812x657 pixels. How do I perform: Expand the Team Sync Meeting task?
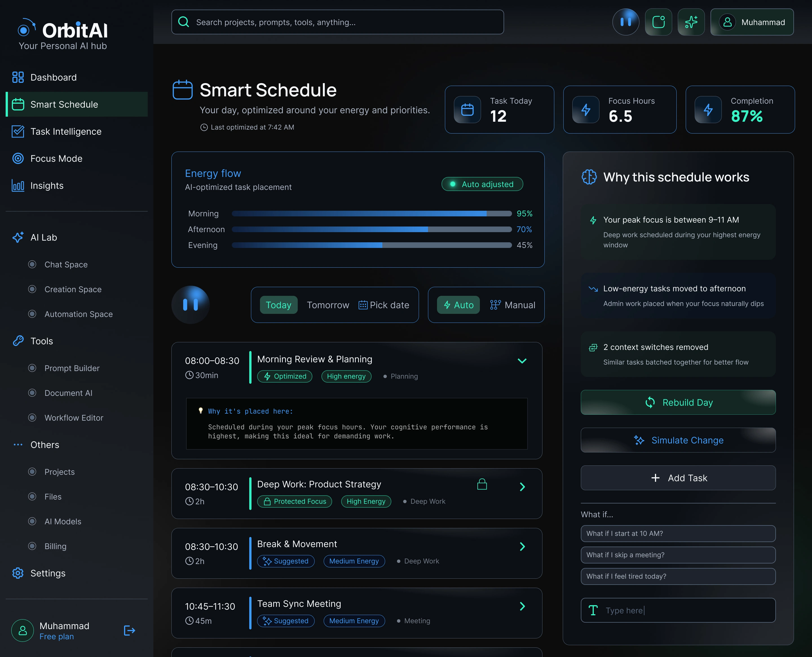coord(522,606)
